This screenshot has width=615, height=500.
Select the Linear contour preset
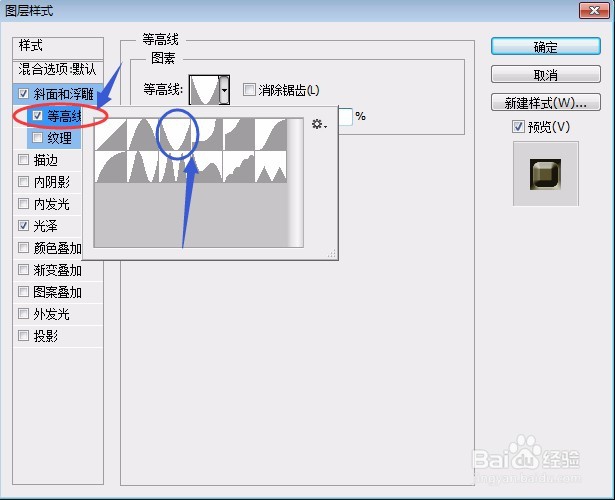pyautogui.click(x=111, y=134)
